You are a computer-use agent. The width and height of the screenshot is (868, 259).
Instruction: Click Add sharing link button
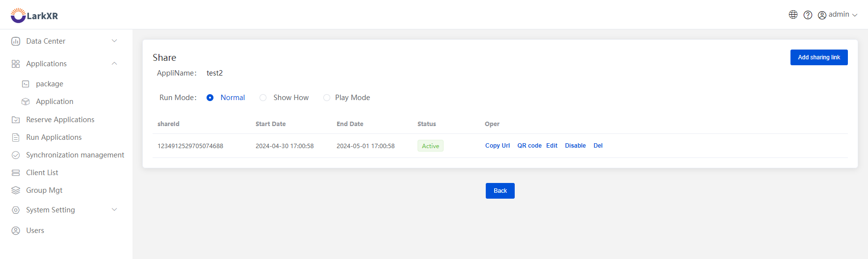pyautogui.click(x=819, y=57)
